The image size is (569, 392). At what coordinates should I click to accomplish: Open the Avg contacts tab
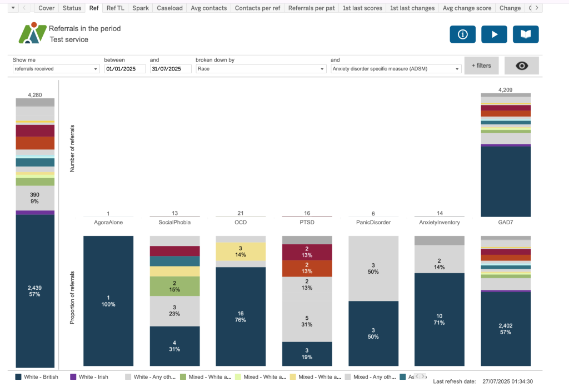click(x=208, y=8)
